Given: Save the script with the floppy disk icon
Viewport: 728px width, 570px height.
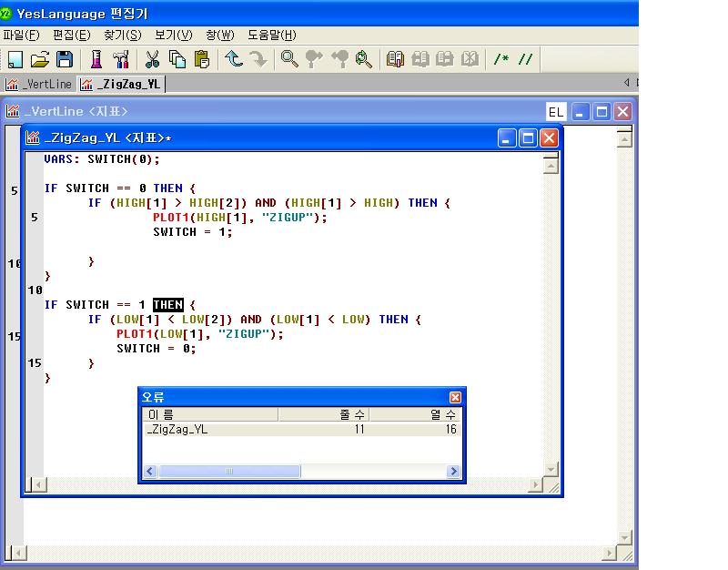Looking at the screenshot, I should click(x=65, y=59).
